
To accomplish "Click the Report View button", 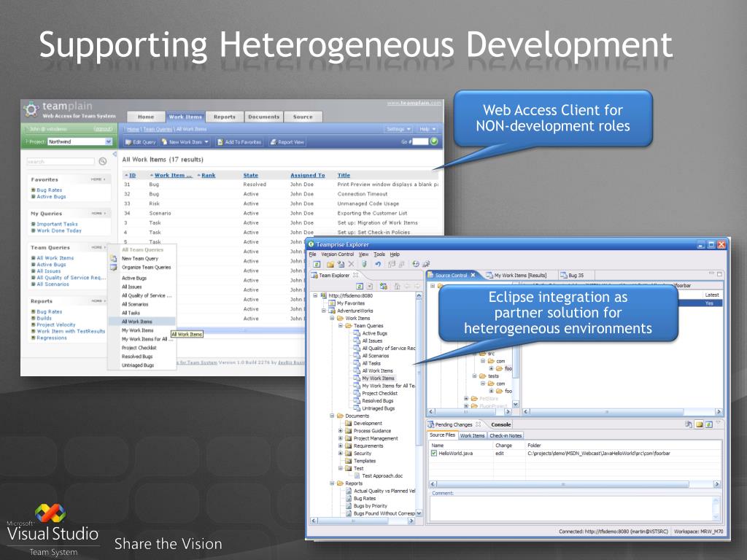I will click(x=287, y=142).
